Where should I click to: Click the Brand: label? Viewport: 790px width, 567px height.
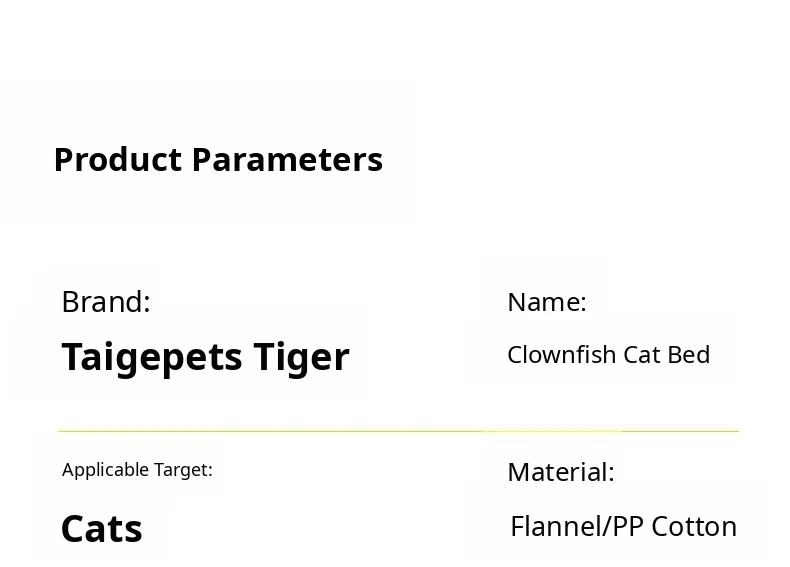coord(106,302)
